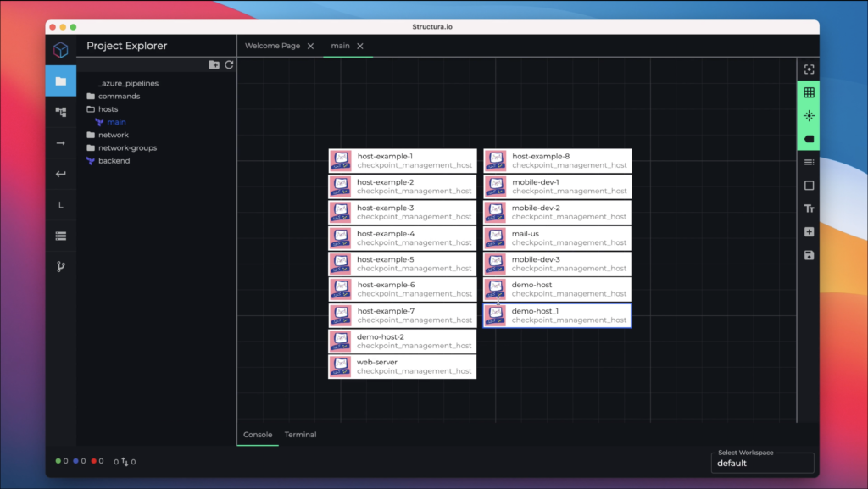Click the green status dot counter
868x489 pixels.
(x=61, y=461)
